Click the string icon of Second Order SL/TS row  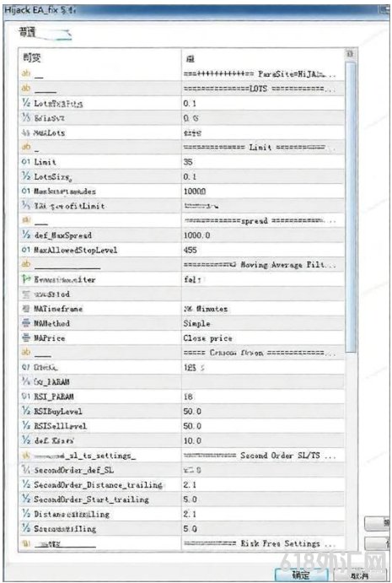(25, 456)
